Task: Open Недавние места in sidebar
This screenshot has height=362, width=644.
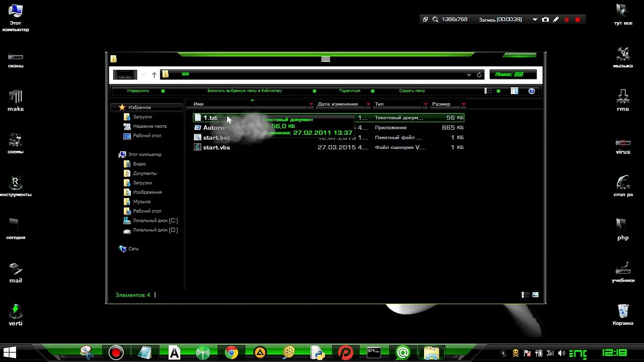Action: (149, 126)
